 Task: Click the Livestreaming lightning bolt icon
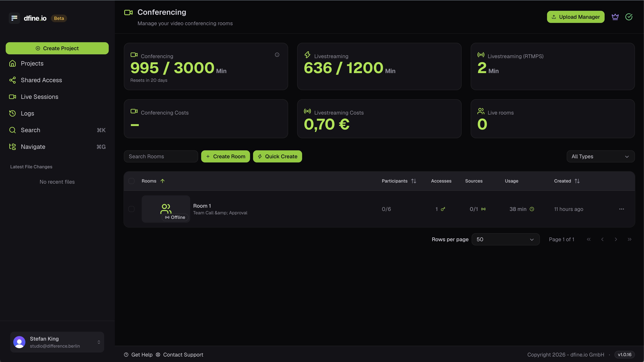pyautogui.click(x=307, y=55)
